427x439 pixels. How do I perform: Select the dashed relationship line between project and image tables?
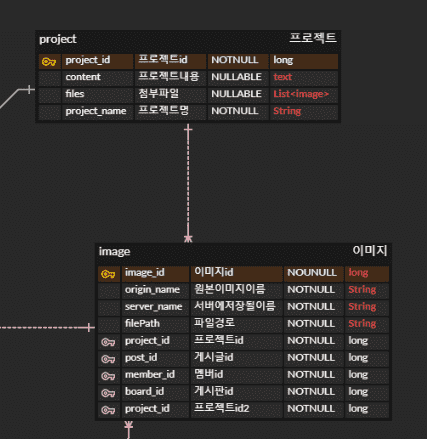point(188,183)
